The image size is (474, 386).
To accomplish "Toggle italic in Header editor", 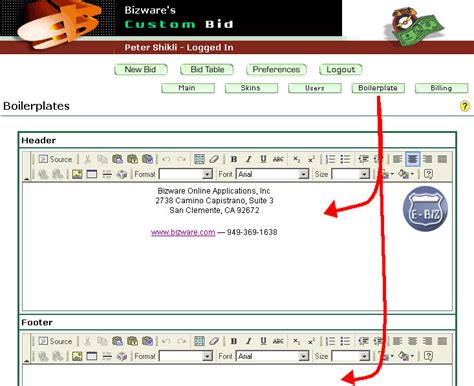I will point(249,159).
